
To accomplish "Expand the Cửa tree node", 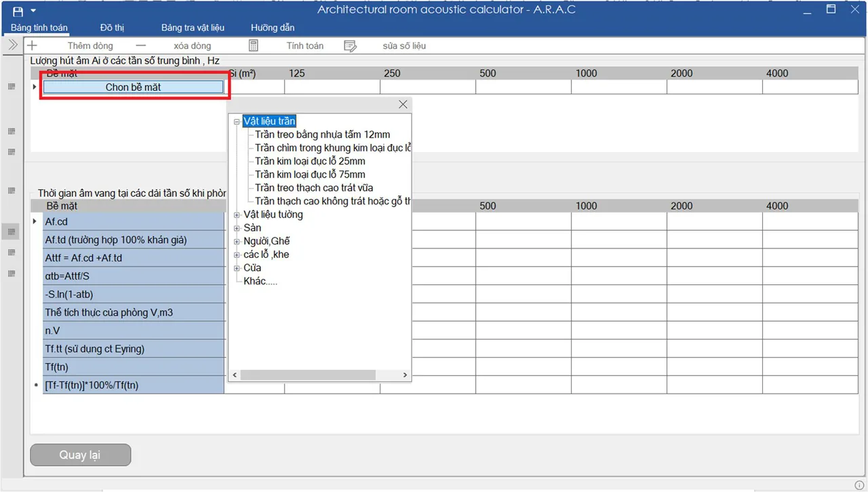I will click(237, 268).
